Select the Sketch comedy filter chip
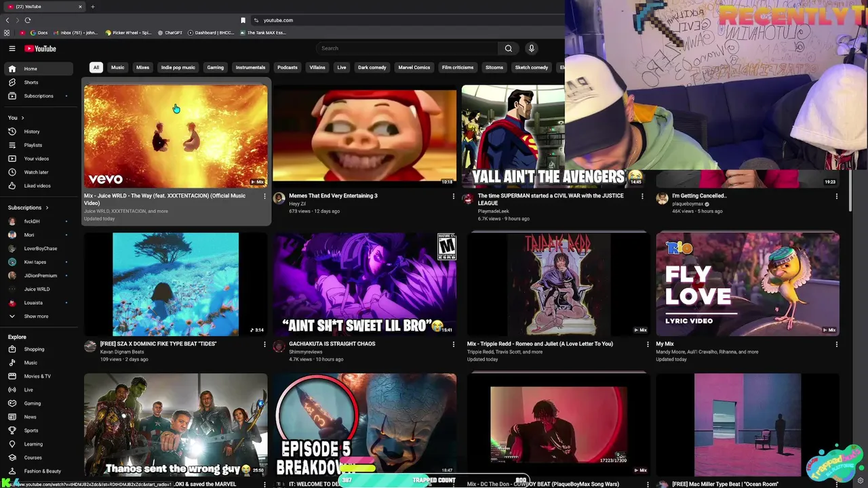 coord(531,67)
